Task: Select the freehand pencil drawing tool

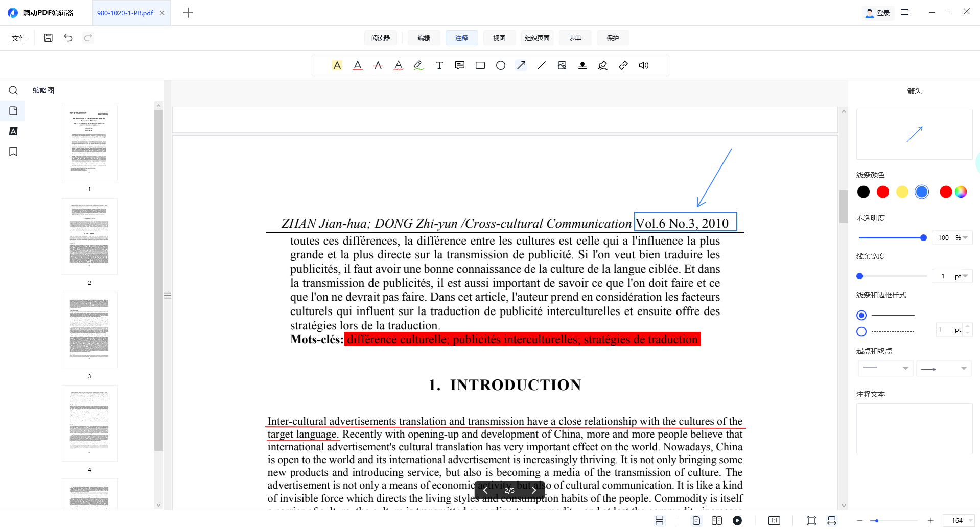Action: point(419,65)
